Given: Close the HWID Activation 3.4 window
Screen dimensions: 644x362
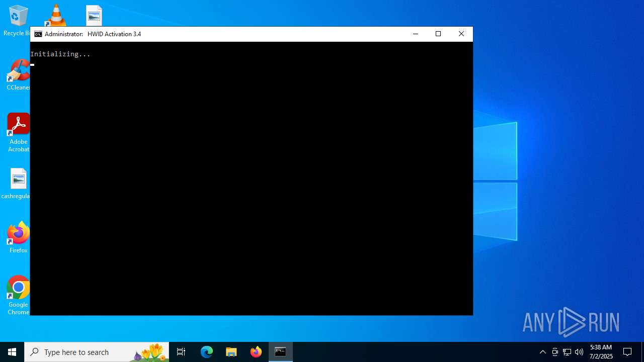Looking at the screenshot, I should pos(461,34).
